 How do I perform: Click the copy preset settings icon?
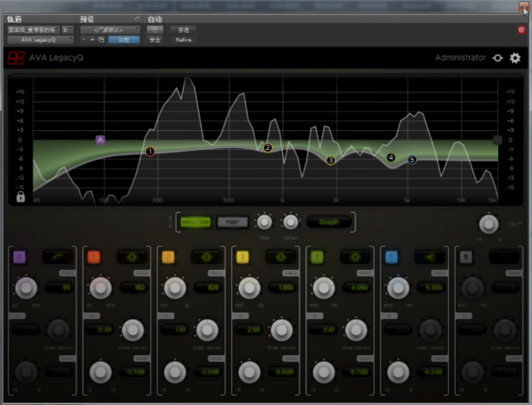101,40
